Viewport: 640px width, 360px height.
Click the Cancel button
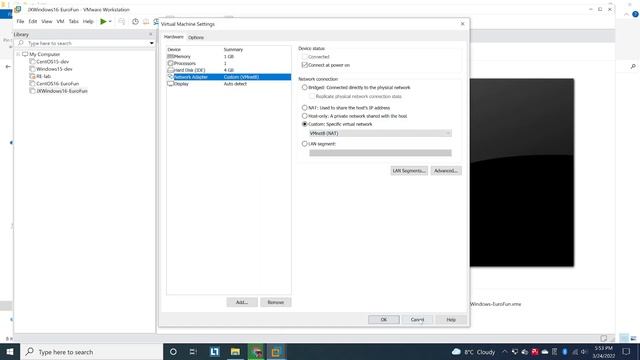coord(417,320)
